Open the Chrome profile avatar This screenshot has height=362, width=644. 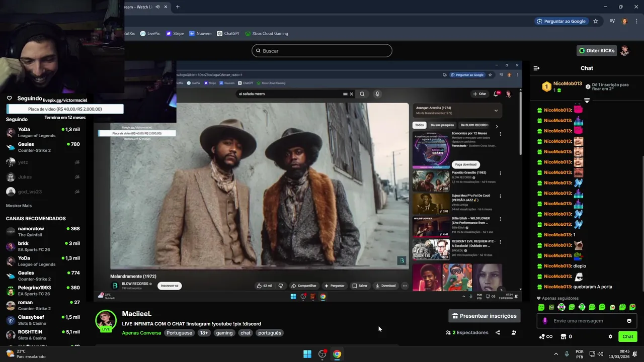pyautogui.click(x=624, y=21)
